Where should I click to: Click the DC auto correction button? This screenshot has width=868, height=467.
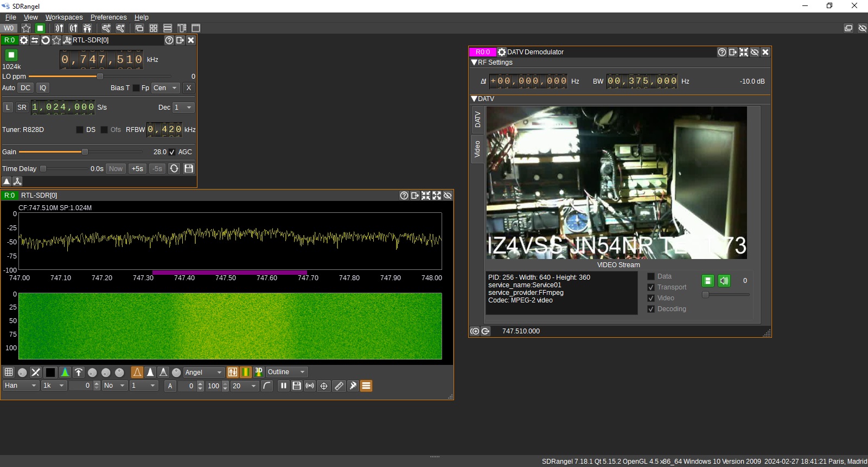(25, 88)
